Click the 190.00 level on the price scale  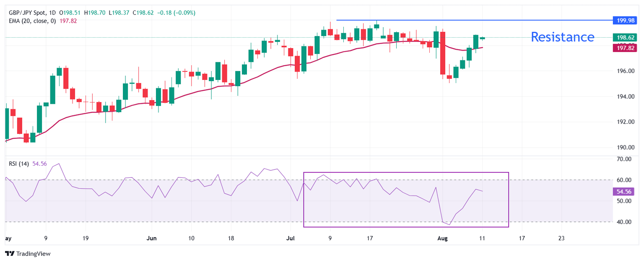623,147
